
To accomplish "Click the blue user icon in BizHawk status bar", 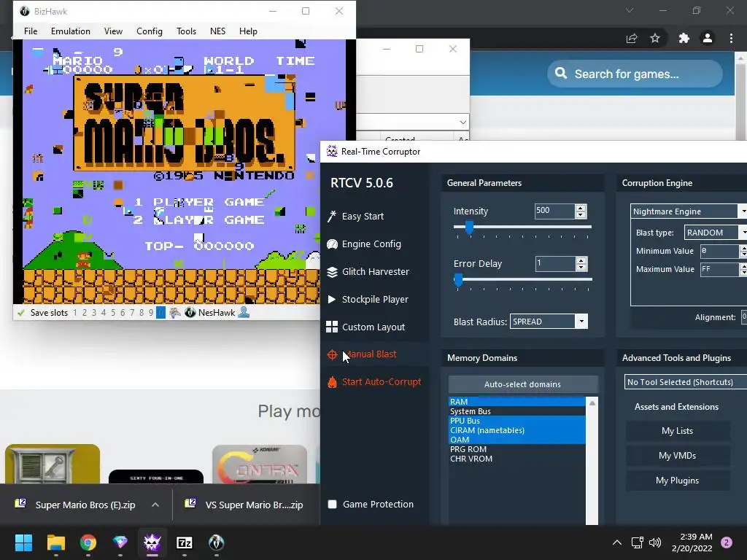I will tap(244, 312).
